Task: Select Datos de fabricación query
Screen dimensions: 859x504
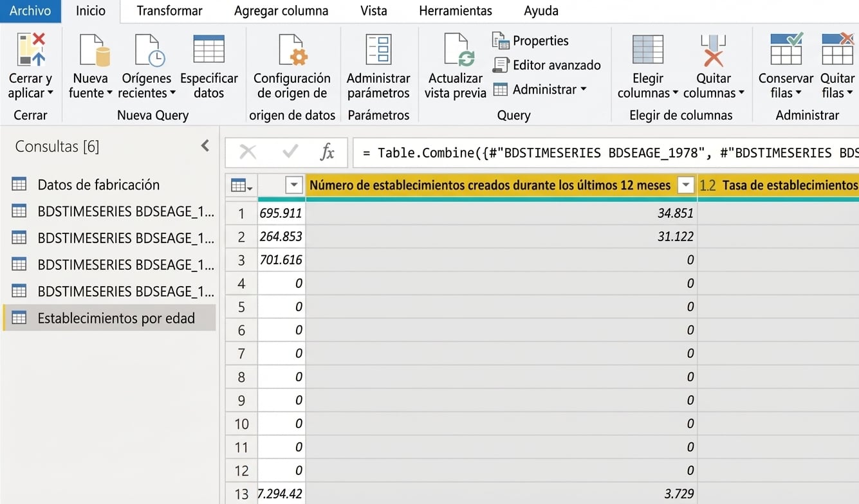Action: (109, 184)
